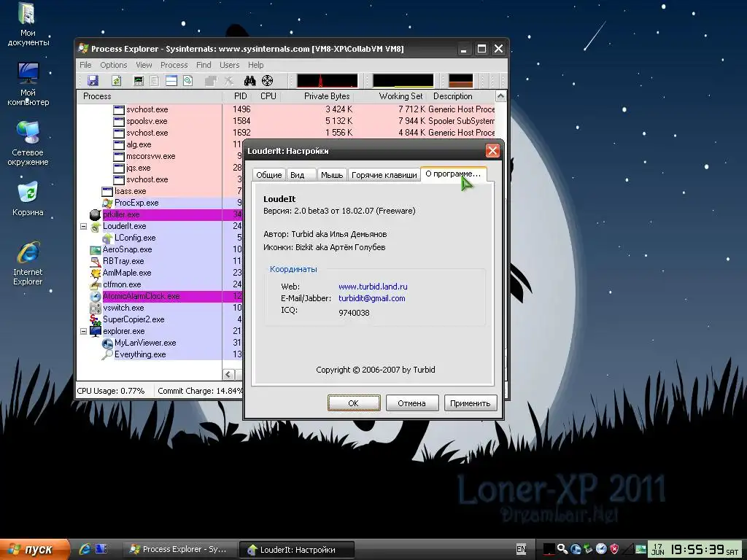Click the horizontal scroll-left arrow in process list
Image resolution: width=747 pixels, height=560 pixels.
(x=228, y=375)
